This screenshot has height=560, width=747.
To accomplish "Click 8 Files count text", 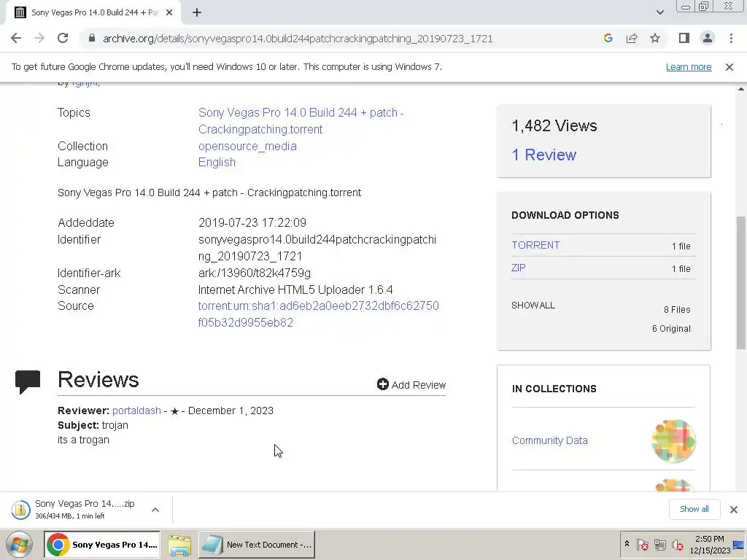I will click(x=677, y=309).
